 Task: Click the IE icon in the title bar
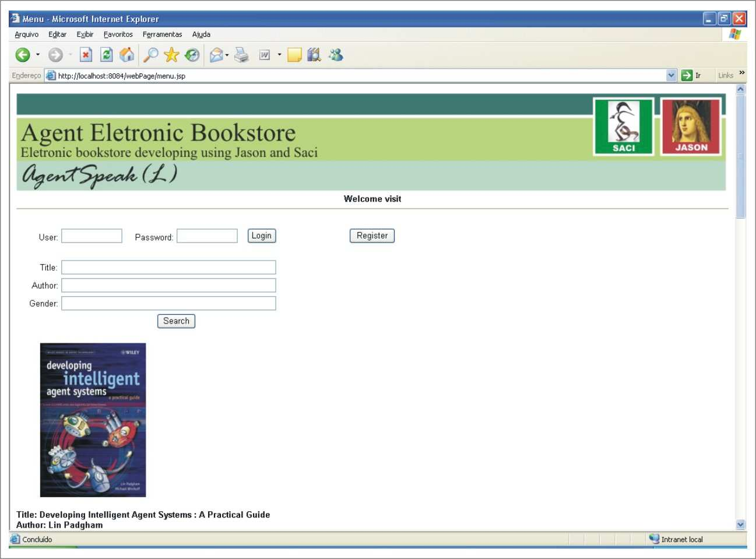click(15, 18)
